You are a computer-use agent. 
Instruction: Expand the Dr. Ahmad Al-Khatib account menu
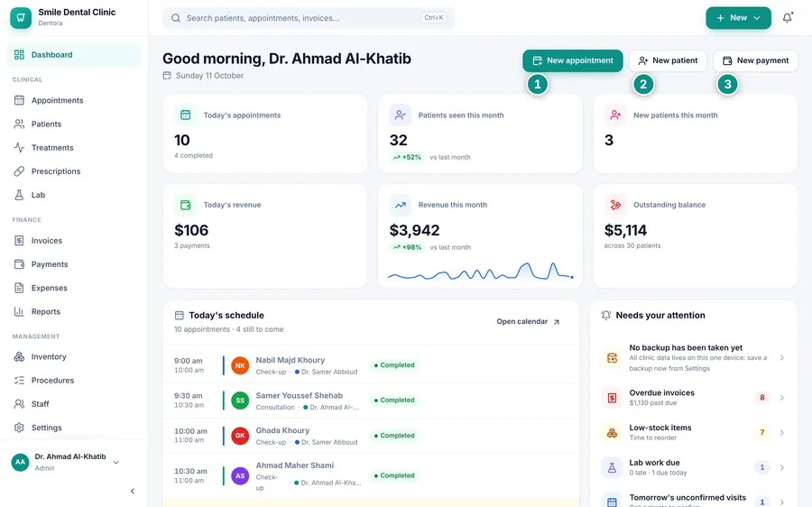pyautogui.click(x=116, y=463)
